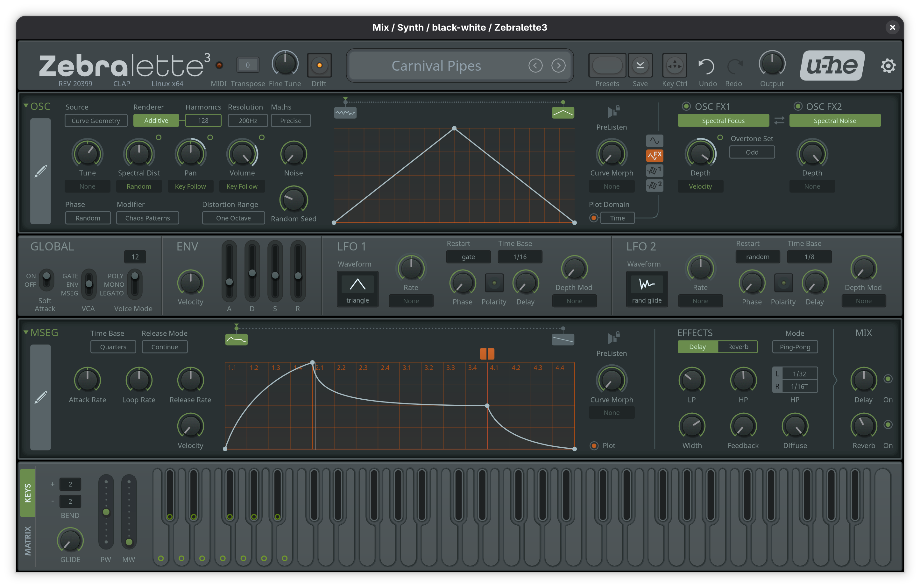Screen dimensions: 920x588
Task: Open the Key Ctrl icon
Action: (x=674, y=65)
